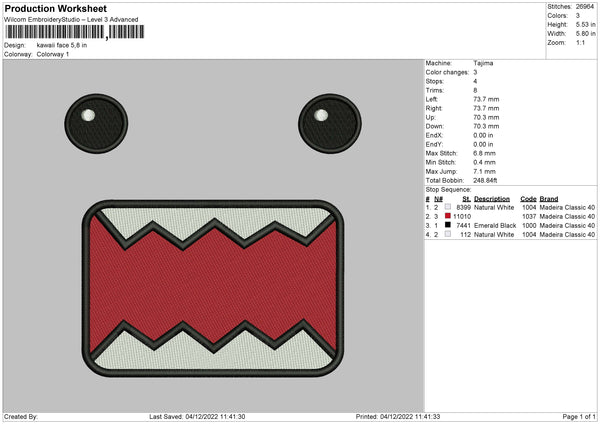The width and height of the screenshot is (600, 424).
Task: Click the 'N#' column header
Action: 438,199
